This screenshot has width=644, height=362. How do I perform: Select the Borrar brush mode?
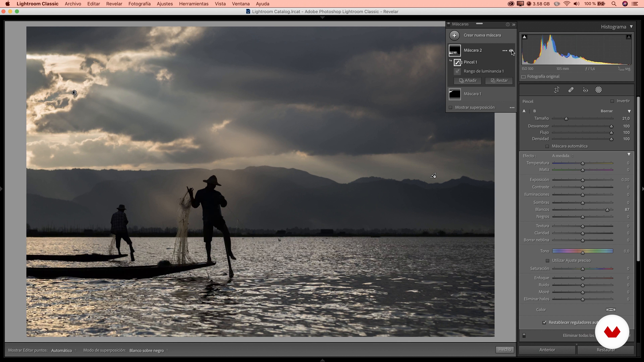click(x=606, y=111)
